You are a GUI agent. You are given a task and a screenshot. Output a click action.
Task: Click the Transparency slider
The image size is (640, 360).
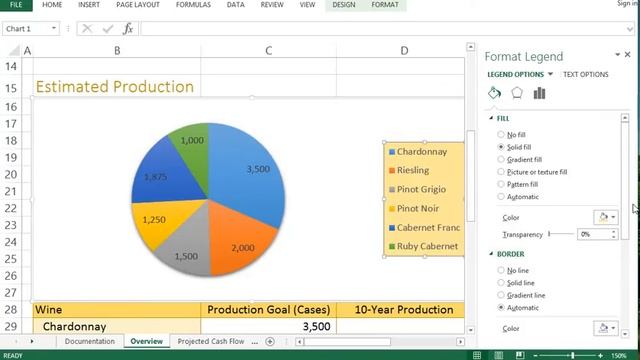561,234
